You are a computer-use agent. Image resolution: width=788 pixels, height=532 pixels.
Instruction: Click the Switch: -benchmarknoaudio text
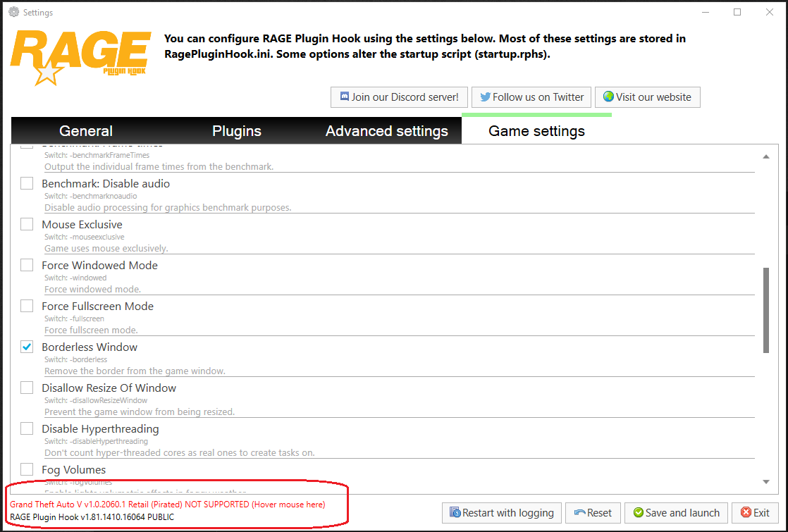tap(90, 196)
